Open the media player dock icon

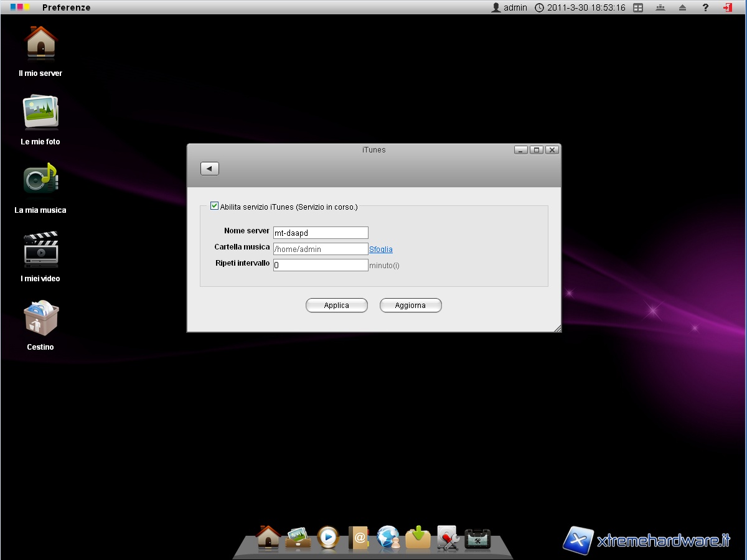[x=328, y=537]
